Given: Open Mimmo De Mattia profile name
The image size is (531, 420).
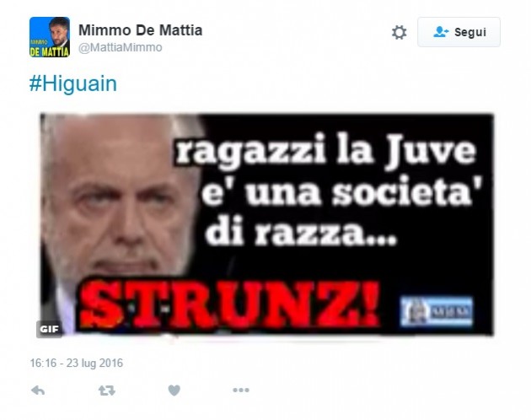Looking at the screenshot, I should click(140, 30).
